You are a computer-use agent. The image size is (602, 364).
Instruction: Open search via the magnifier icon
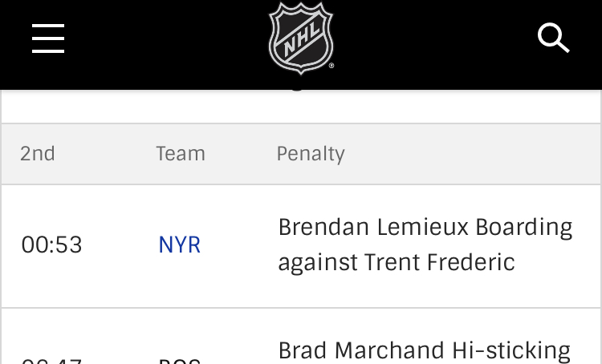pos(553,37)
